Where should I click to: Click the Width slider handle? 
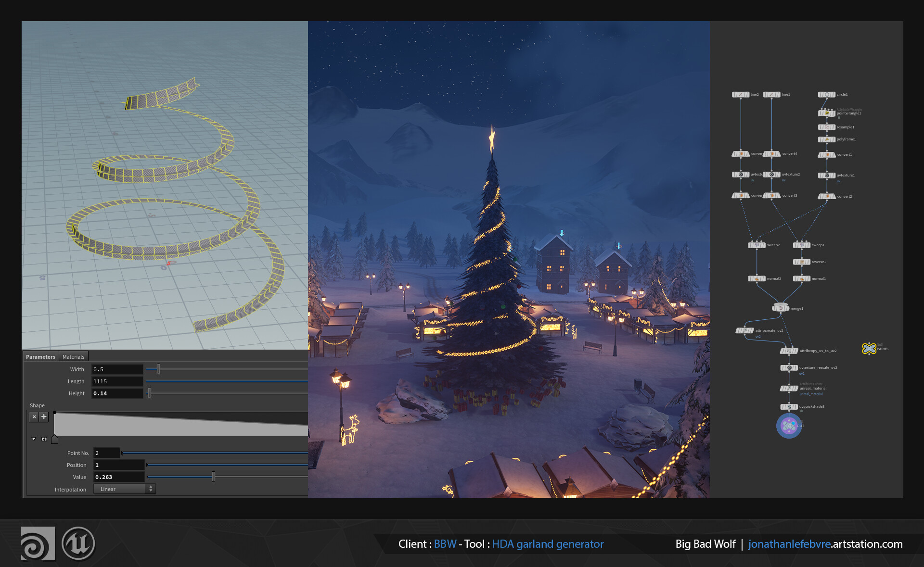[x=158, y=369]
